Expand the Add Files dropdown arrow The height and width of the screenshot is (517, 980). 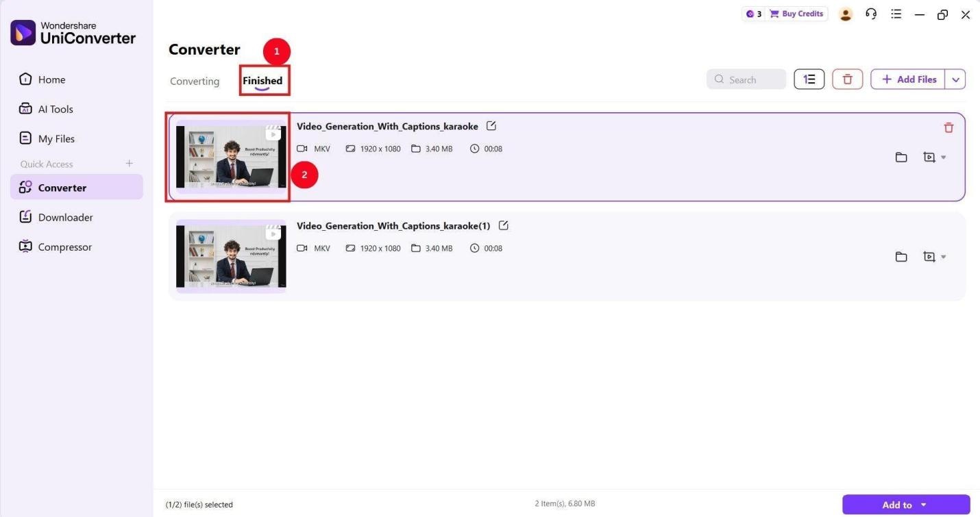(955, 79)
